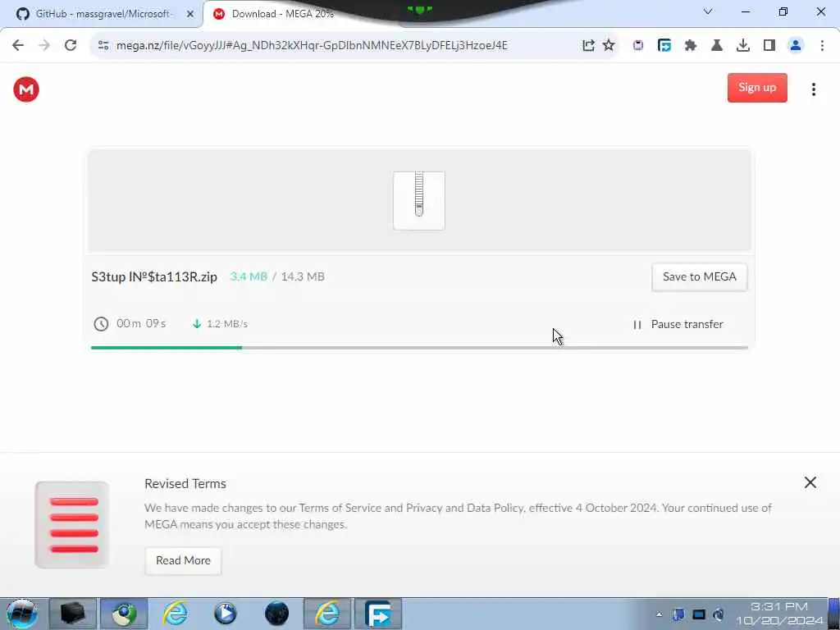Screen dimensions: 840x630
Task: Click the taskbar clock 3:31 PM
Action: coord(779,607)
